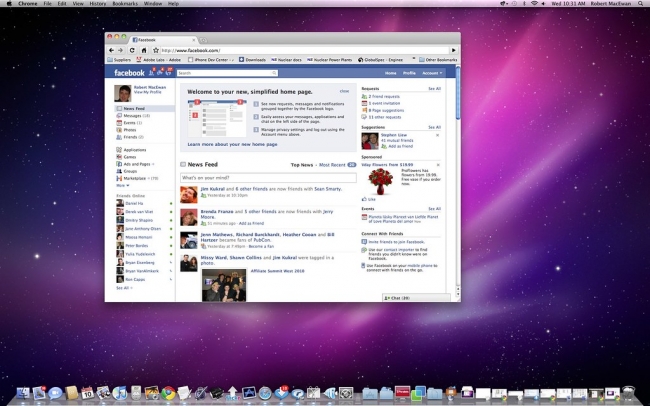650x406 pixels.
Task: Click the facebook logo
Action: point(129,73)
